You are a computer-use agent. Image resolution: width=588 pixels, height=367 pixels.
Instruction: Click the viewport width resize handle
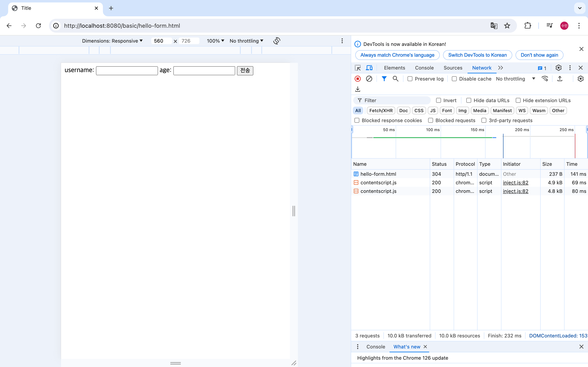coord(294,211)
